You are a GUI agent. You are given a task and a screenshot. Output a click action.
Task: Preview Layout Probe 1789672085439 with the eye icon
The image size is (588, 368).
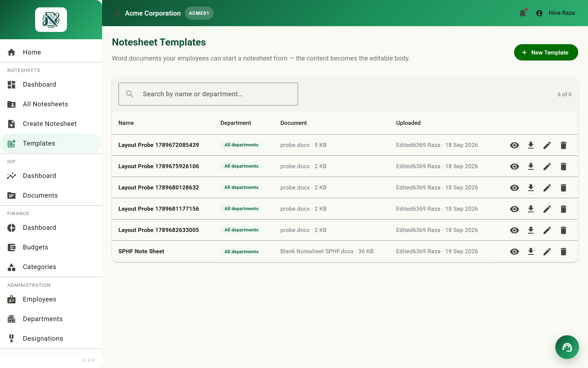coord(514,145)
